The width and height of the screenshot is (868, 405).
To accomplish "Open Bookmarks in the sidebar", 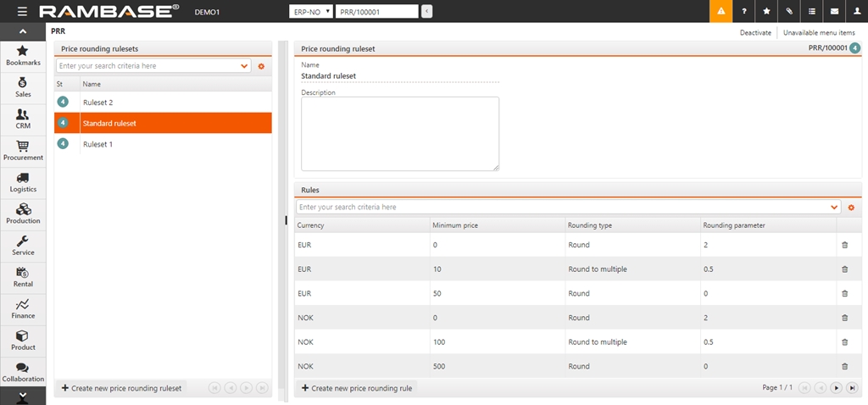I will tap(23, 55).
